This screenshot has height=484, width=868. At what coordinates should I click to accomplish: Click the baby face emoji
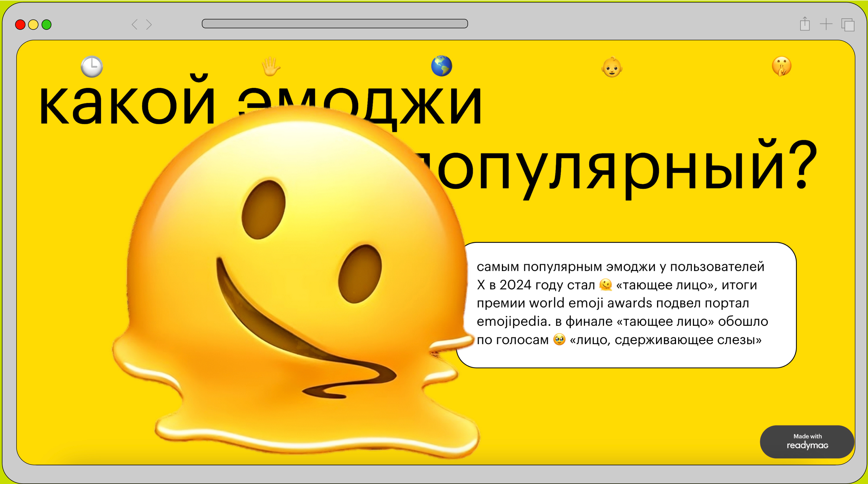click(x=612, y=67)
